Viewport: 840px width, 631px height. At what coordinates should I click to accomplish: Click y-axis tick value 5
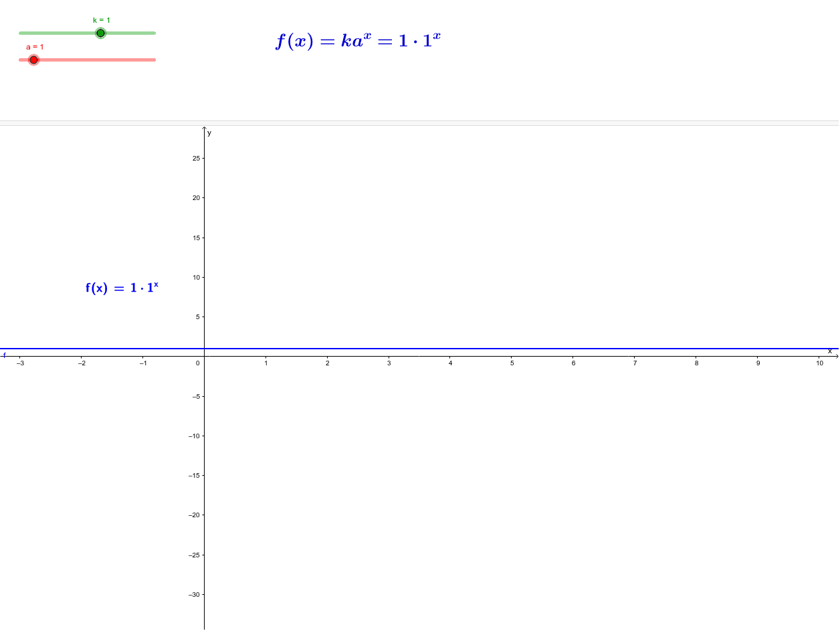197,317
